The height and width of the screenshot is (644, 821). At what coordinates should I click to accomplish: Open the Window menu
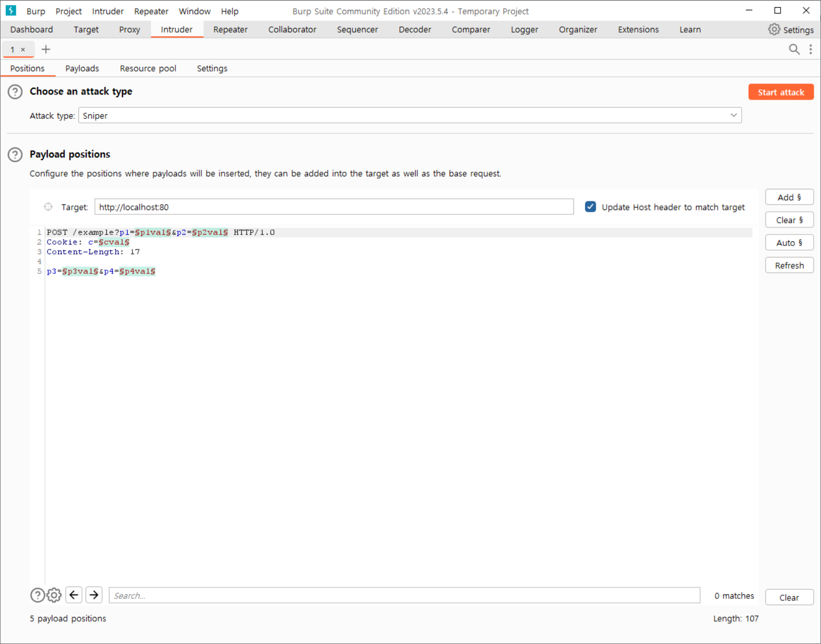pyautogui.click(x=195, y=11)
